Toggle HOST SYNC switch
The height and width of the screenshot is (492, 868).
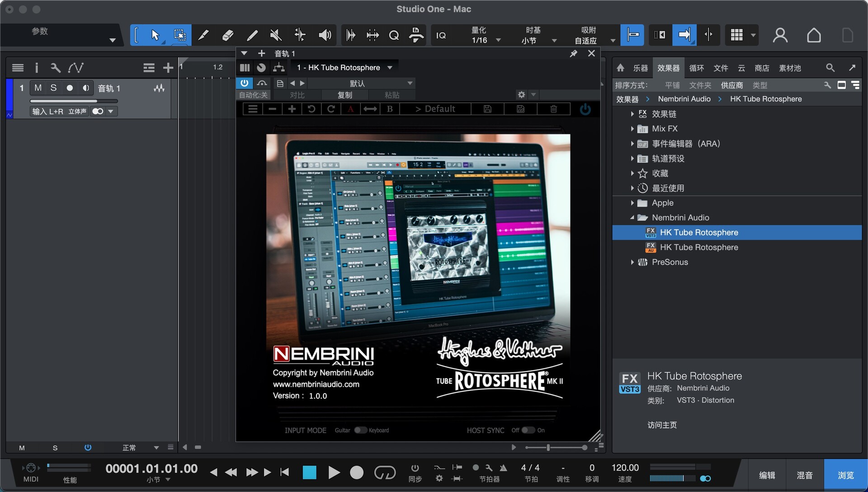click(528, 430)
